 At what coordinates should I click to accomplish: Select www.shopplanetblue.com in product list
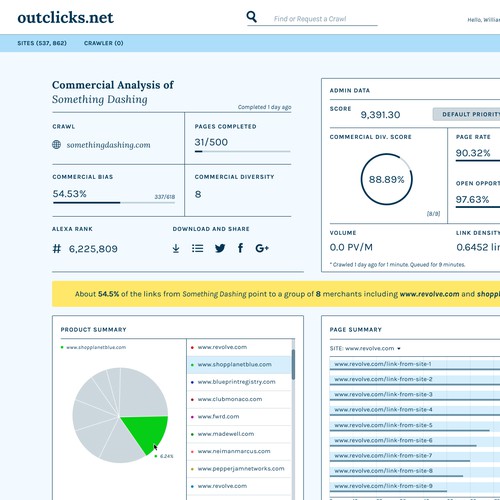(239, 365)
